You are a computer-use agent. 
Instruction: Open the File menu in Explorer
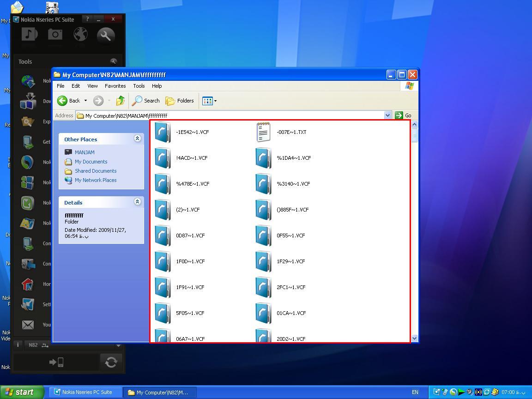coord(60,86)
